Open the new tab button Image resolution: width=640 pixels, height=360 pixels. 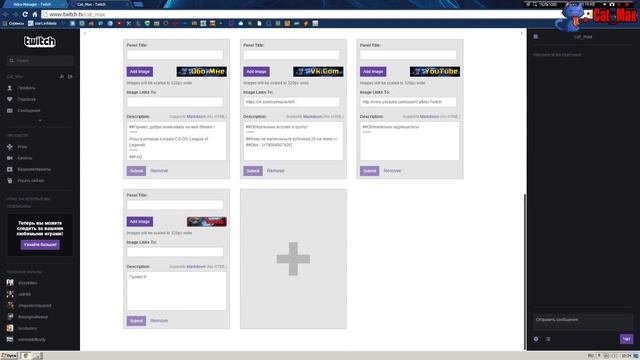click(139, 4)
